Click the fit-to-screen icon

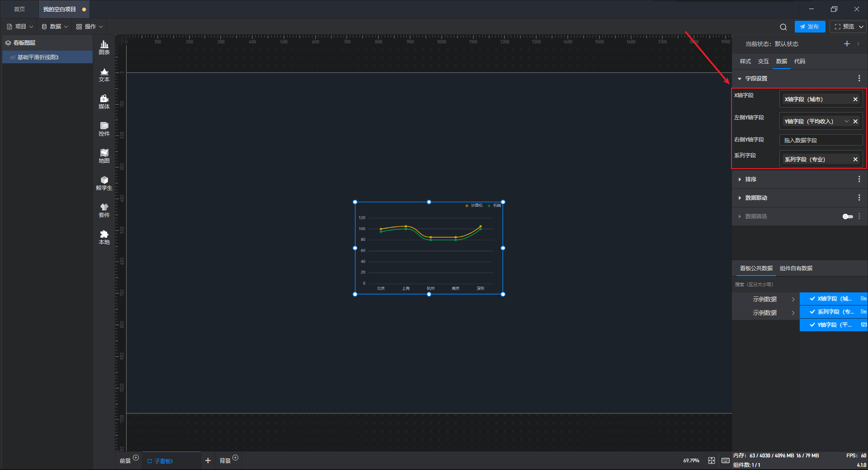(x=712, y=461)
